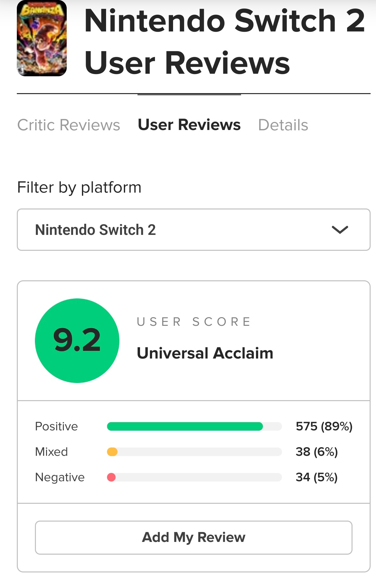Click the green 9.2 user score circle

click(77, 341)
